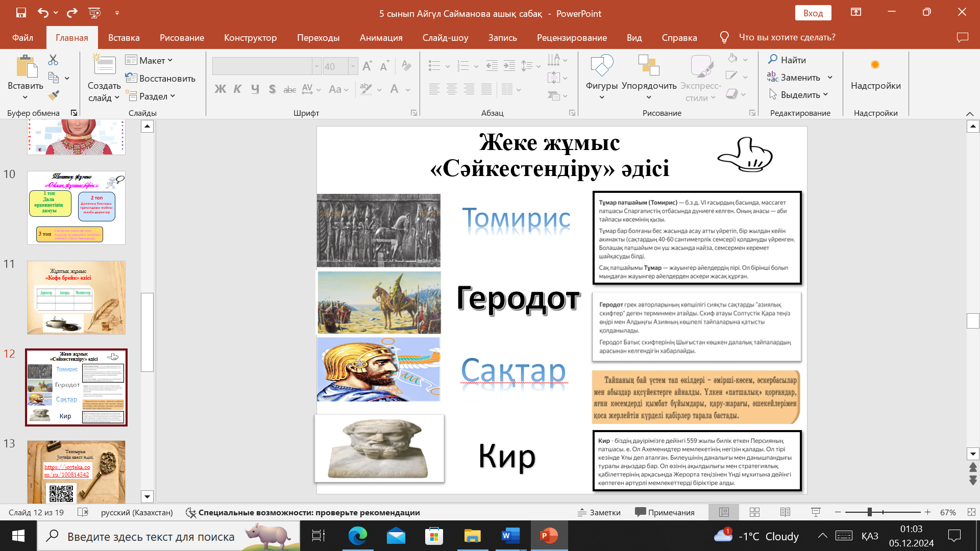Screen dimensions: 980x551
Task: Switch to the Анимация tab
Action: (381, 37)
